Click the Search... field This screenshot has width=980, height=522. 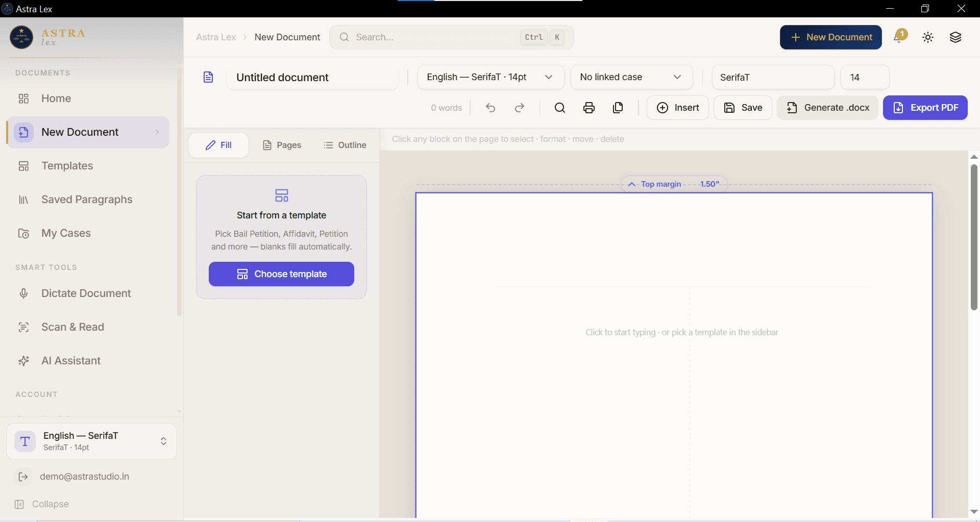pos(451,37)
